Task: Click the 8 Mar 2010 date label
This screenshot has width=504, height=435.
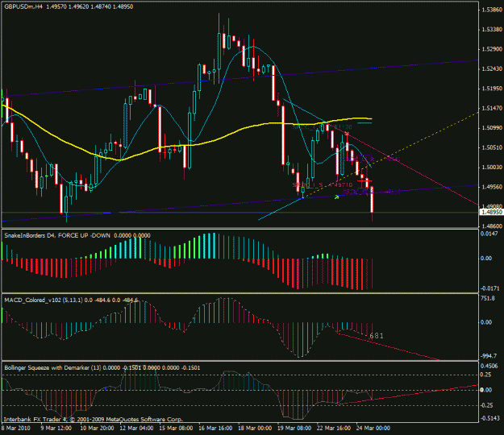Action: [16, 428]
